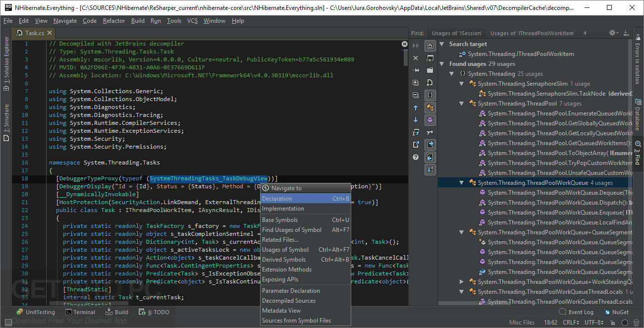
Task: Collapse the Found usages node
Action: click(442, 64)
